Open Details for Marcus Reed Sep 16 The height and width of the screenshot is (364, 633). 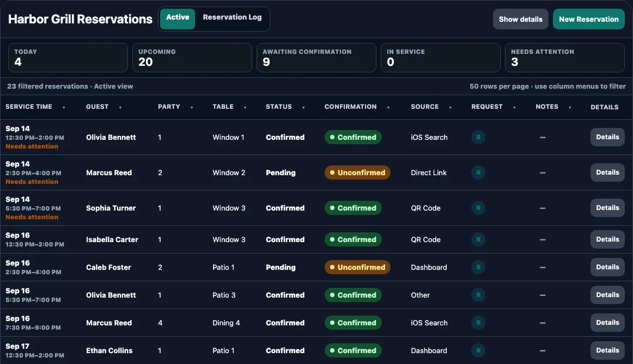pyautogui.click(x=607, y=323)
